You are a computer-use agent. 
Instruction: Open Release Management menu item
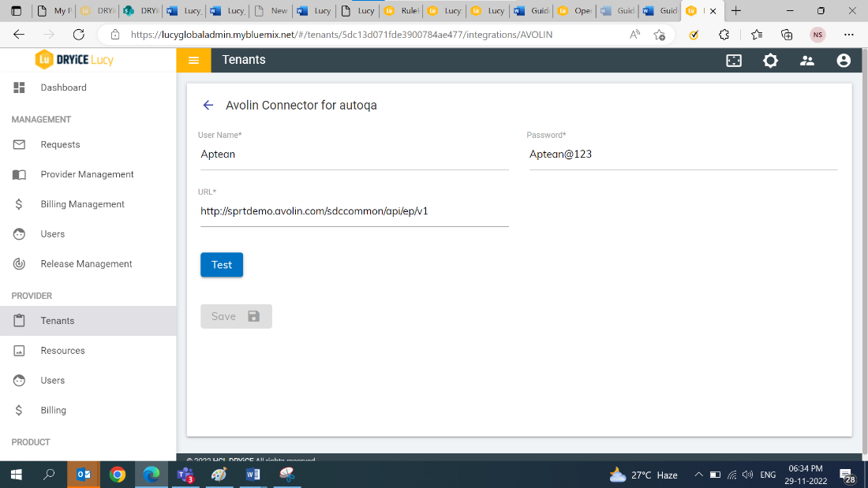pyautogui.click(x=88, y=264)
